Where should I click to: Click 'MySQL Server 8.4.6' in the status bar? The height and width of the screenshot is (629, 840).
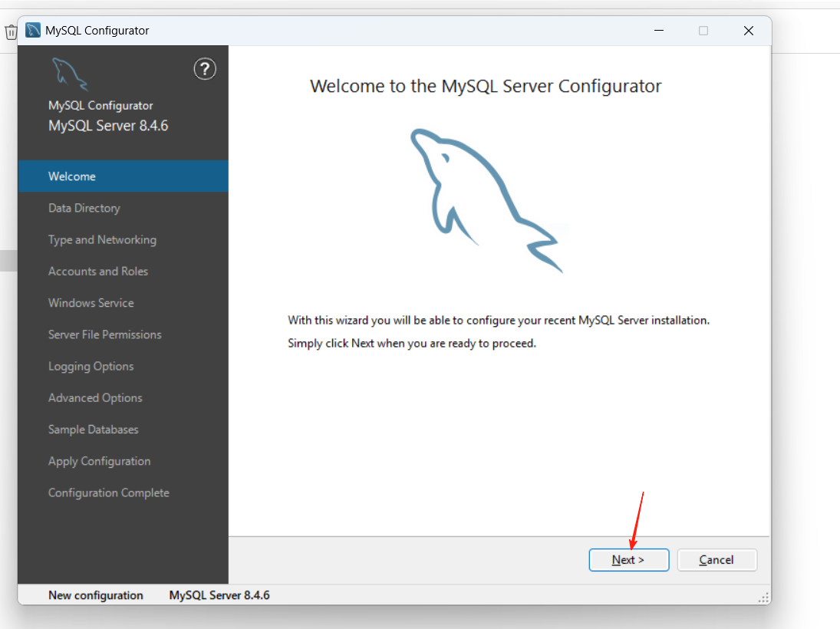pos(219,595)
